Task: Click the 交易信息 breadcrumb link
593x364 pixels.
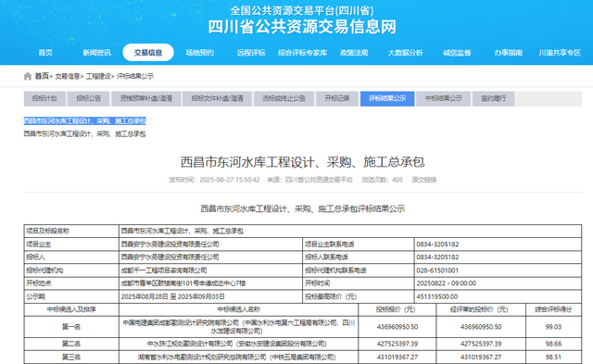Action: point(68,76)
